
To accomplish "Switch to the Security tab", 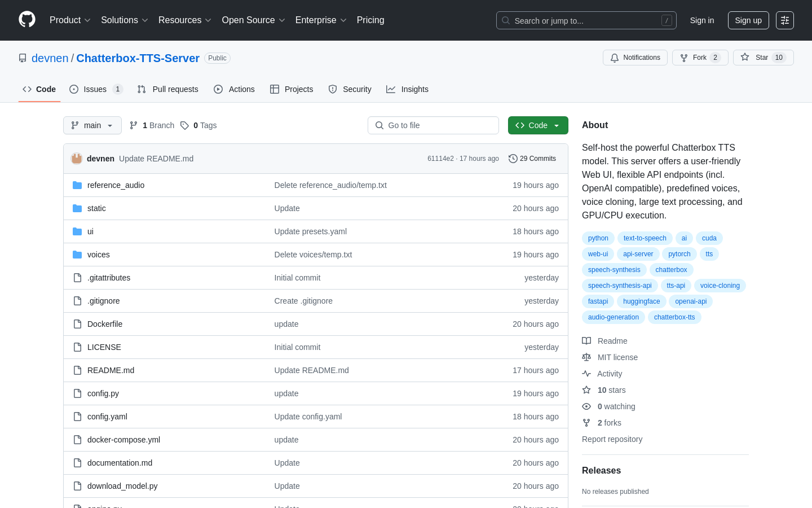I will (350, 89).
